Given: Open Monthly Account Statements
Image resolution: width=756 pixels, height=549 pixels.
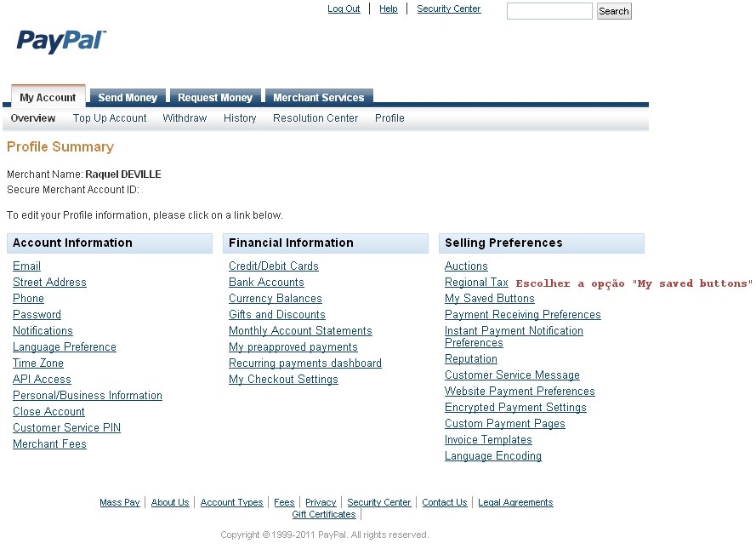Looking at the screenshot, I should click(x=300, y=330).
